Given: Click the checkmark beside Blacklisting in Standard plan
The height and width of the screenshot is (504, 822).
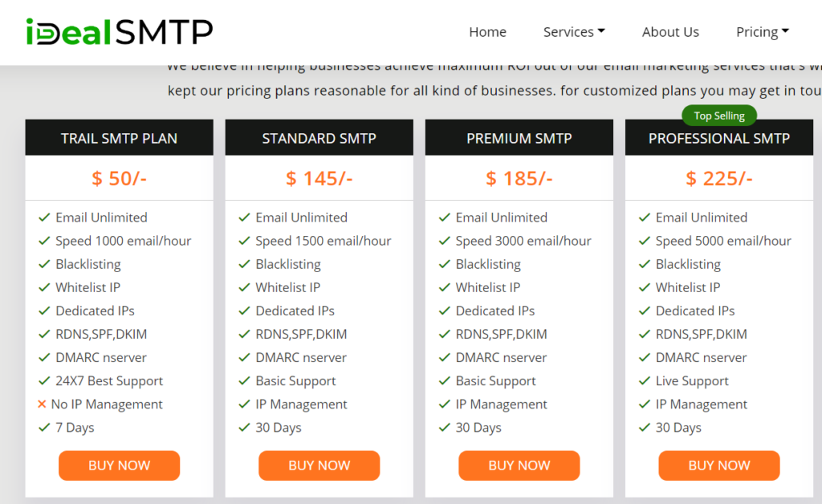Looking at the screenshot, I should coord(243,264).
